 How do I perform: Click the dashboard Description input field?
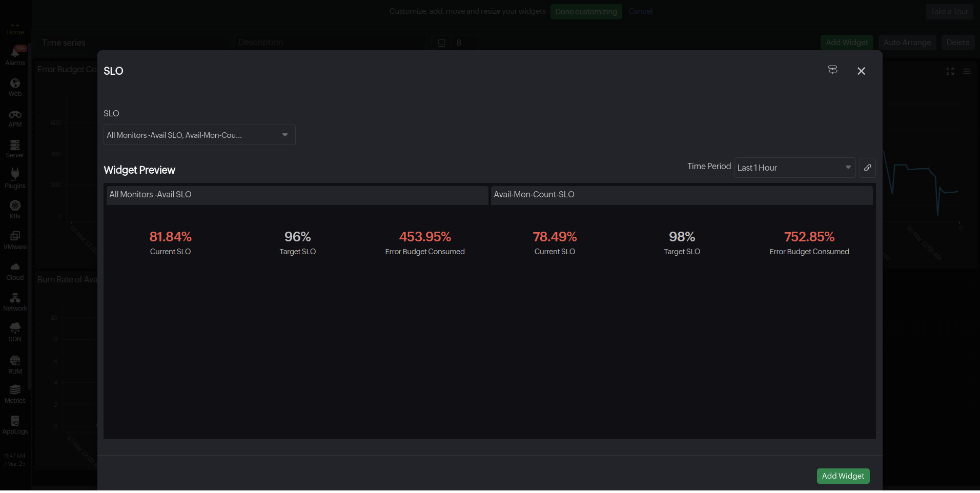tap(328, 43)
